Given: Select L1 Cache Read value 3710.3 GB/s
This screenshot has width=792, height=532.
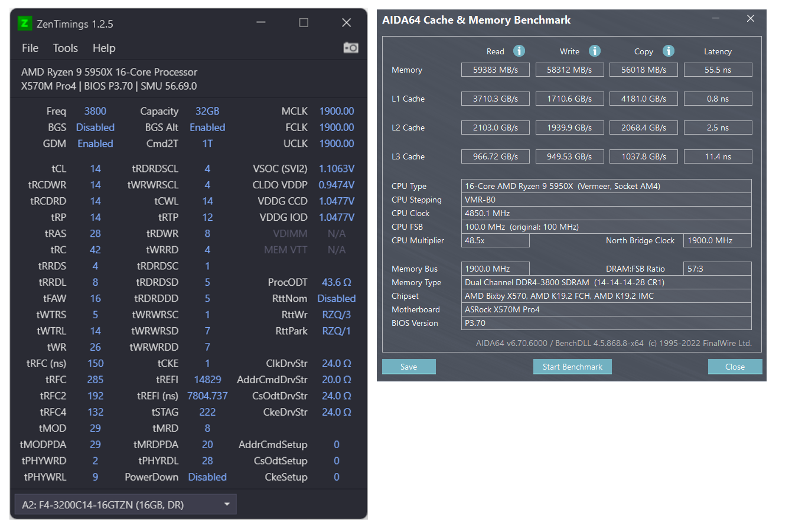Looking at the screenshot, I should 496,99.
